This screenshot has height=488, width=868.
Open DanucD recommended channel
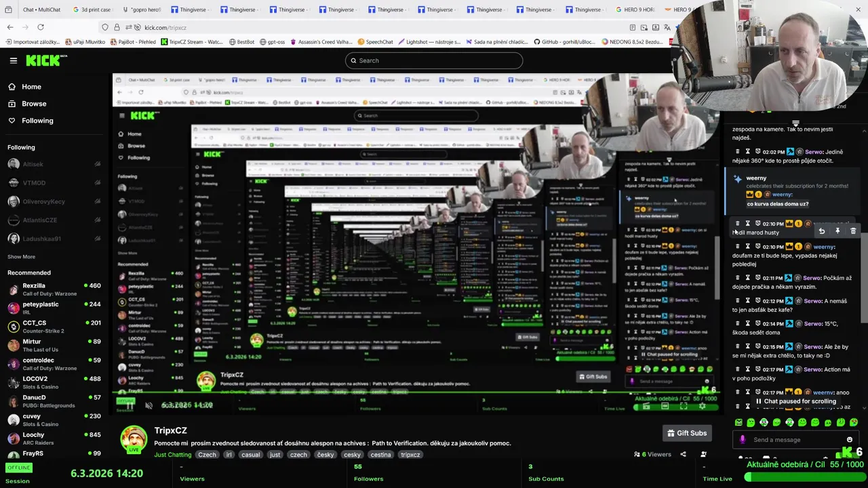[x=54, y=401]
